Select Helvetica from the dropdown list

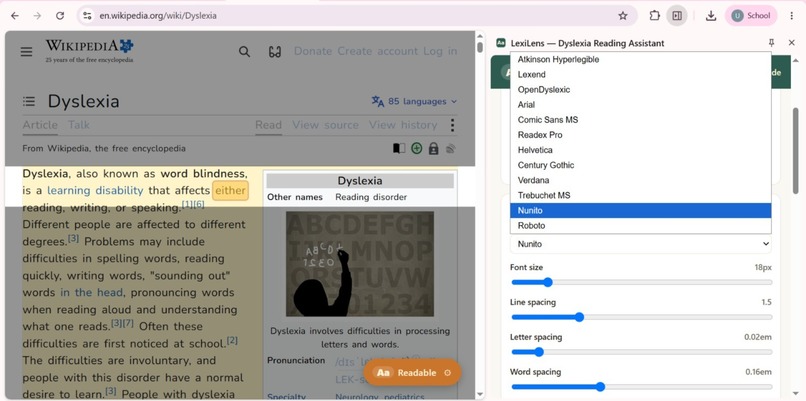tap(640, 150)
